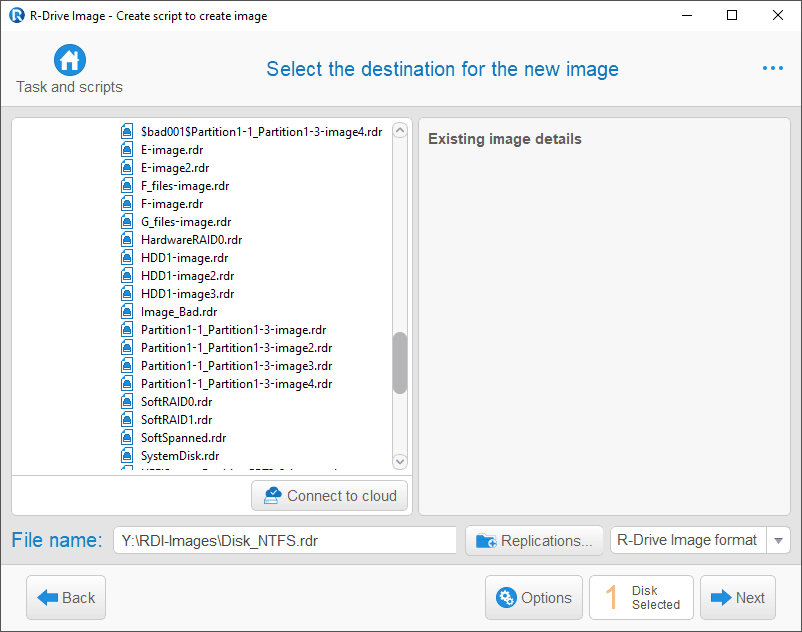This screenshot has width=802, height=632.
Task: Click the File name input field
Action: pos(285,540)
